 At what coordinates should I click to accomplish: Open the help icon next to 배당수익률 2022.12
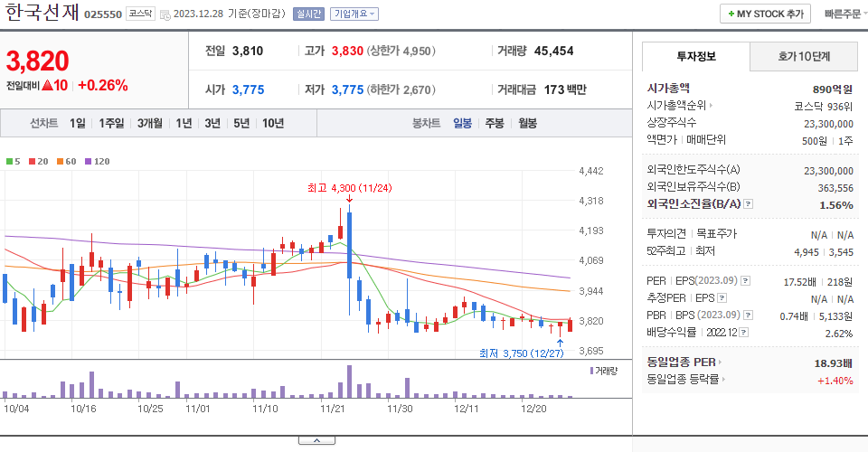pyautogui.click(x=743, y=333)
